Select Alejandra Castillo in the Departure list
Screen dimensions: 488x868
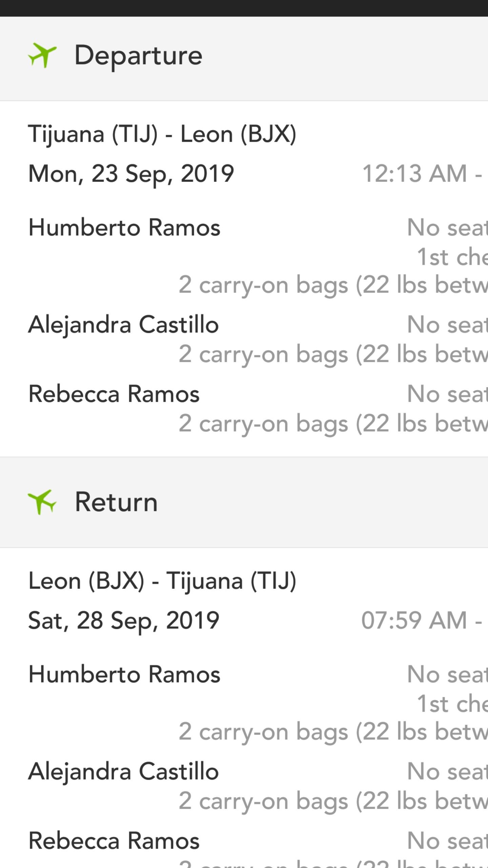pyautogui.click(x=123, y=324)
